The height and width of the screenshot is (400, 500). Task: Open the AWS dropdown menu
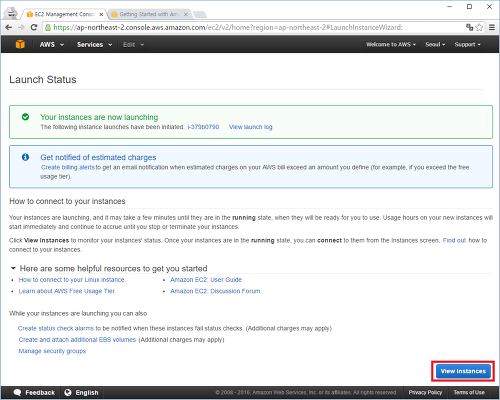51,44
